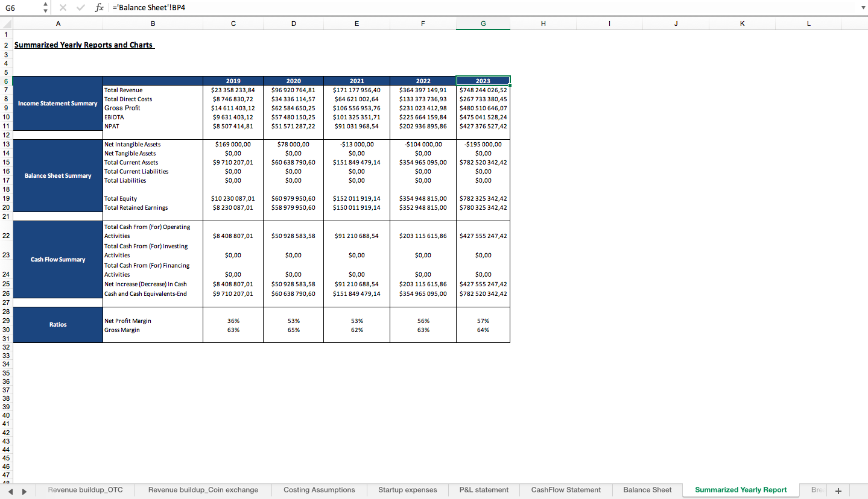Select 2023 Total Revenue value $748 244 026,52

[483, 90]
